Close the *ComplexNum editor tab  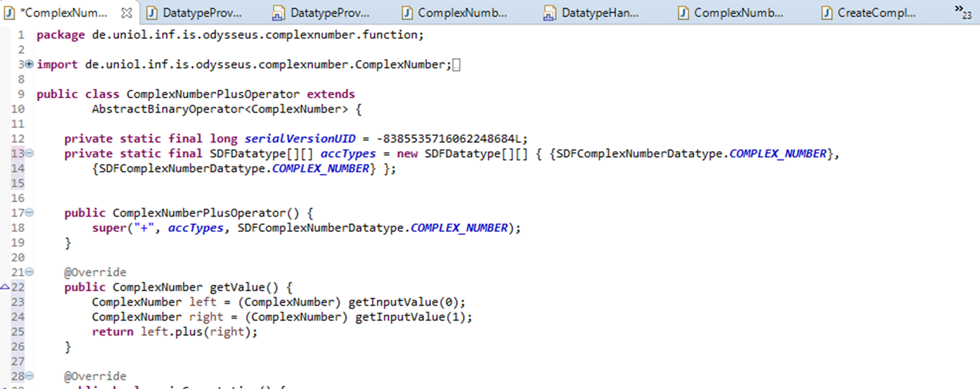point(126,13)
